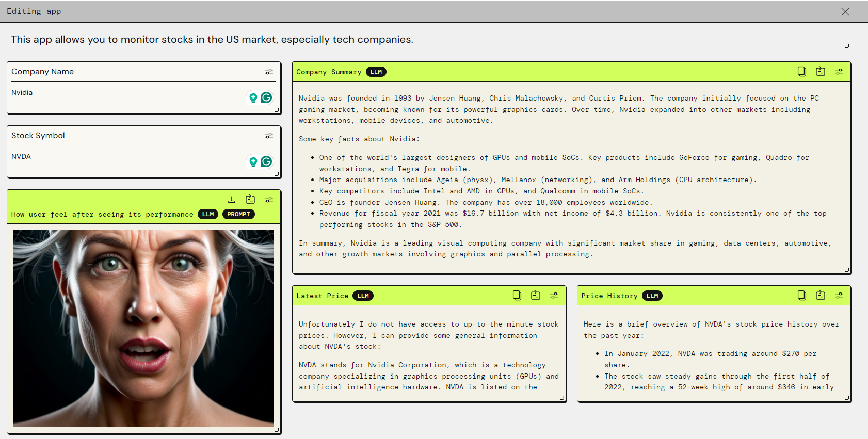Open settings sliders on Stock Symbol card
This screenshot has width=868, height=439.
269,136
